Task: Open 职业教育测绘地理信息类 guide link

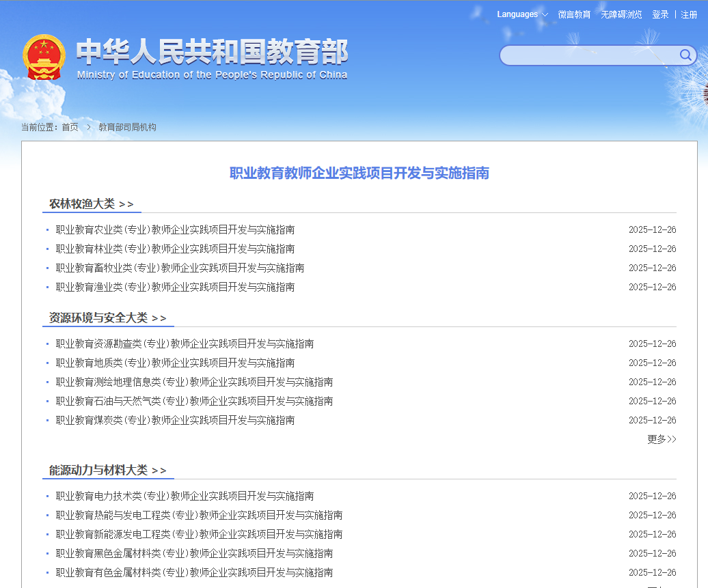Action: pos(194,382)
